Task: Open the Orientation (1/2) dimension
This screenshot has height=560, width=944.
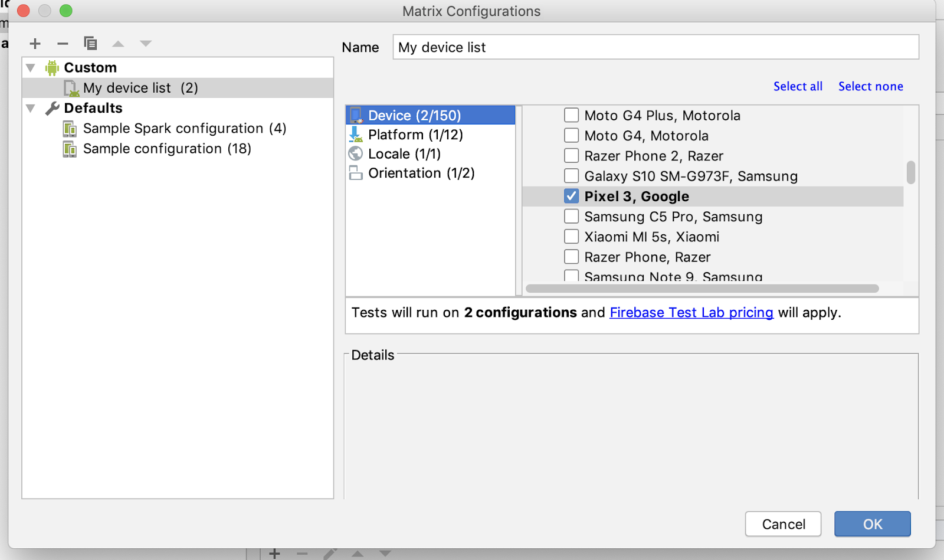Action: 421,173
